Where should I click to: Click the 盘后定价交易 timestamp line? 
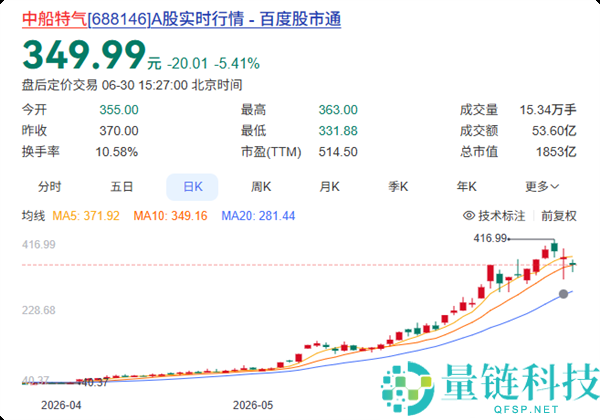pyautogui.click(x=132, y=85)
